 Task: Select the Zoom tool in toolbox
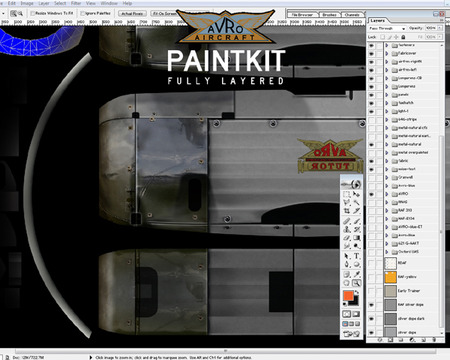(357, 283)
